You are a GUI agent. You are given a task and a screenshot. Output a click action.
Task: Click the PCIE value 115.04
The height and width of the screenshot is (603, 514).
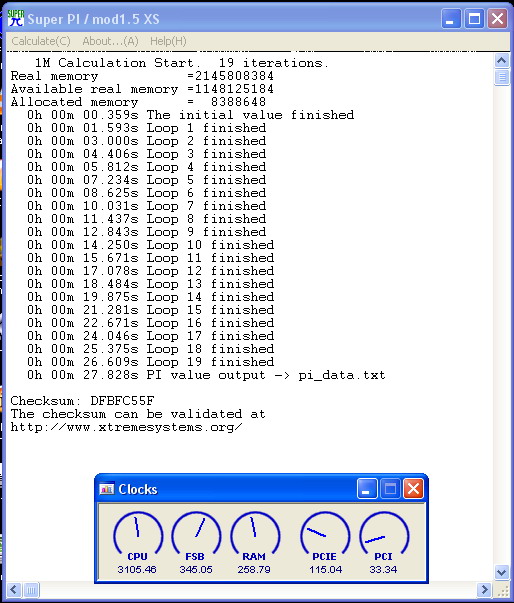point(326,570)
